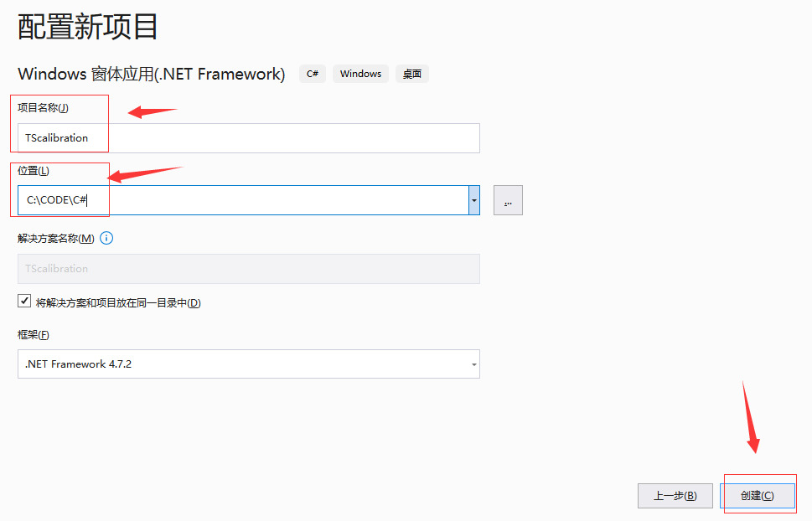The image size is (812, 521).
Task: Click the greyed-out solution name field
Action: (248, 269)
